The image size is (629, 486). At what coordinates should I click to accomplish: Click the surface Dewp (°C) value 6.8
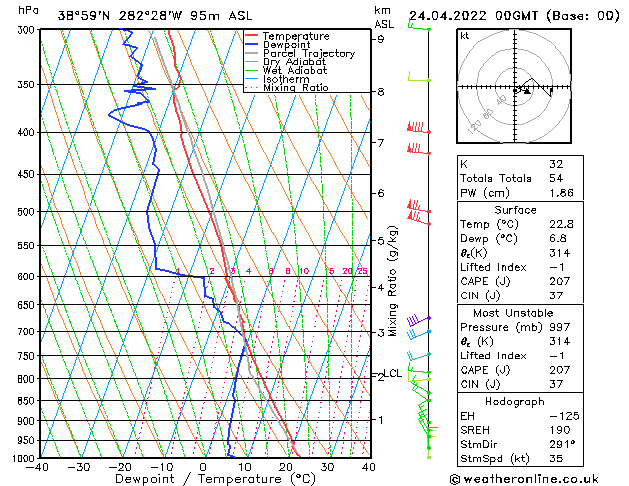click(x=558, y=239)
